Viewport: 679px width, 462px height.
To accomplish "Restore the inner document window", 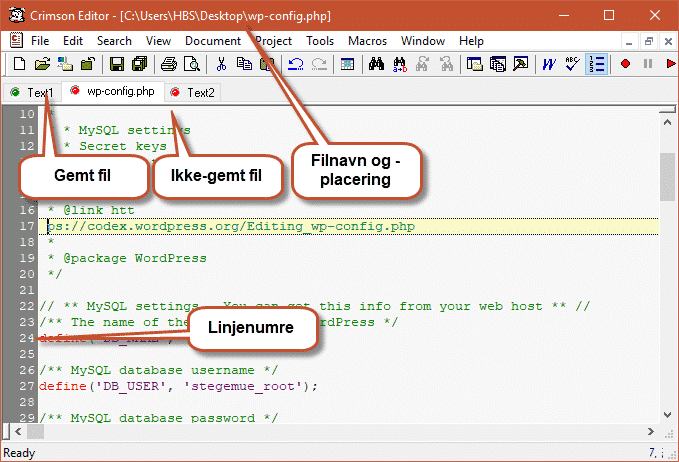I will (648, 42).
